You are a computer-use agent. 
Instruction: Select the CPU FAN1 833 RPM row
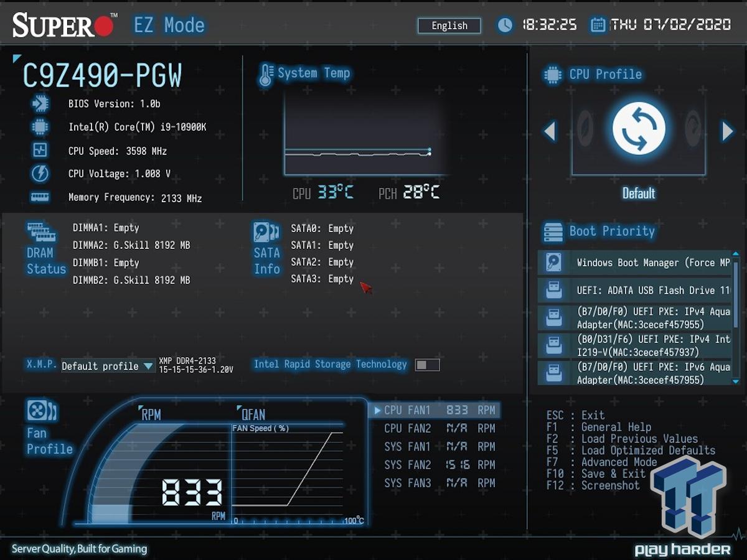(435, 410)
